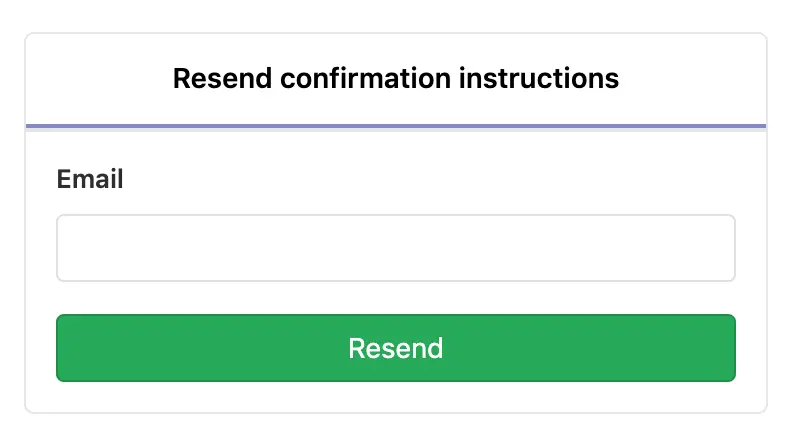Viewport: 798px width, 442px height.
Task: Place cursor in the Email text field
Action: pyautogui.click(x=395, y=248)
